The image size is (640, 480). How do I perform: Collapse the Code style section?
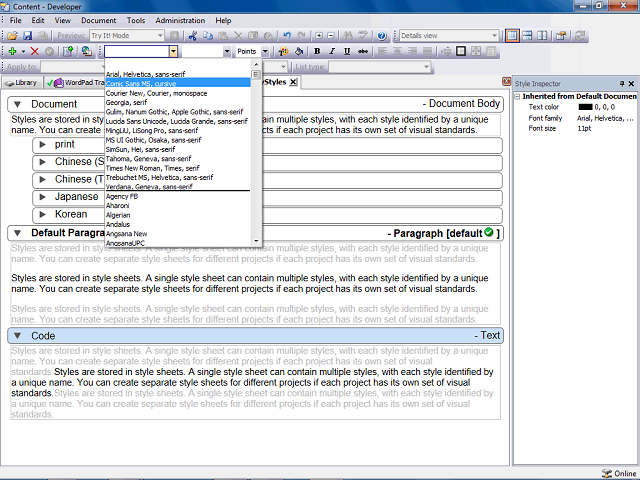pyautogui.click(x=18, y=336)
